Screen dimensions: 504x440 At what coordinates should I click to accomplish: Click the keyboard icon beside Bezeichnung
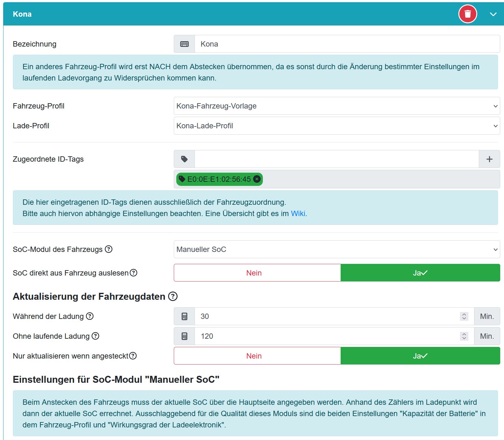184,44
